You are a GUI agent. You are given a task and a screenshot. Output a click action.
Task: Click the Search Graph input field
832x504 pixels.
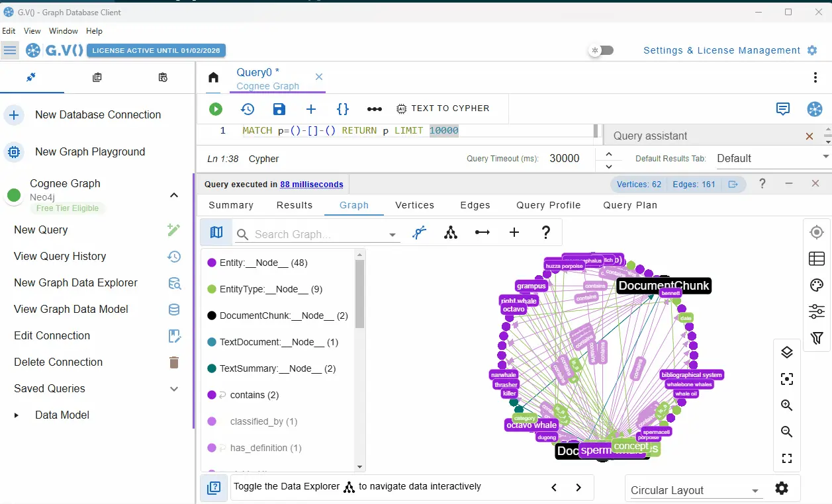pyautogui.click(x=316, y=234)
